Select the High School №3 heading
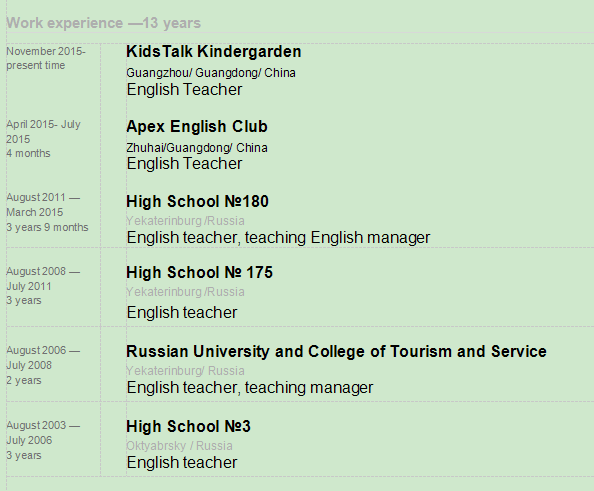 point(188,427)
